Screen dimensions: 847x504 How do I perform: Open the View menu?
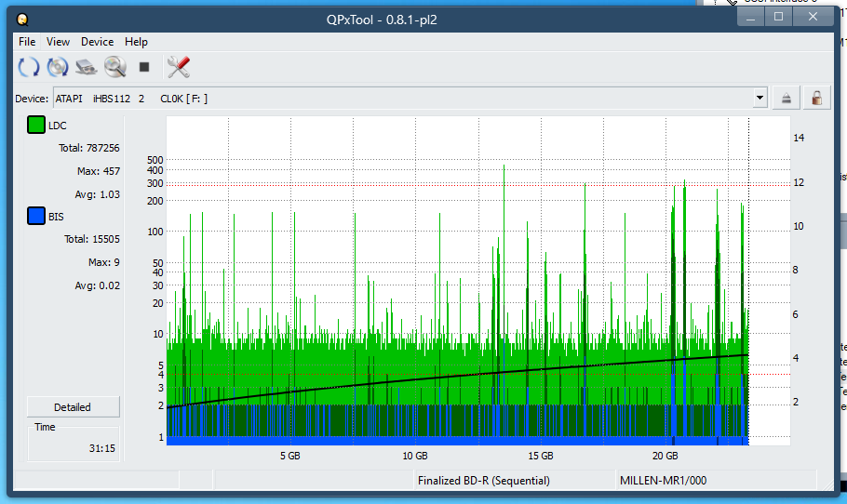[58, 42]
